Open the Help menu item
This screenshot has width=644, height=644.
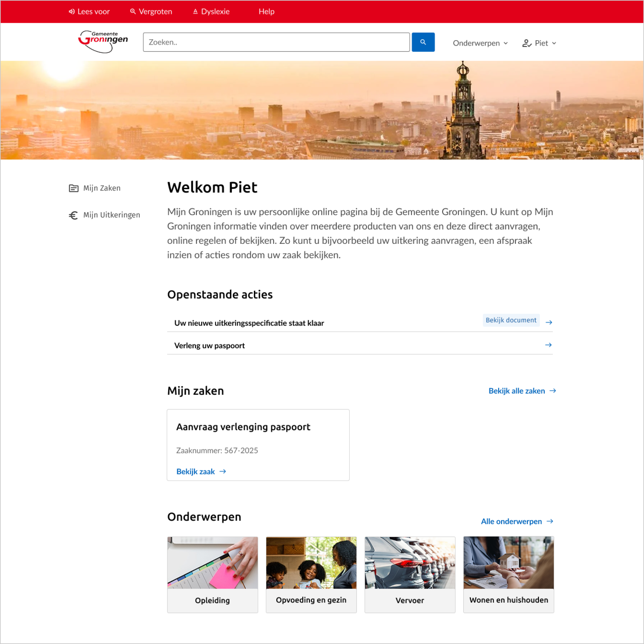coord(266,11)
